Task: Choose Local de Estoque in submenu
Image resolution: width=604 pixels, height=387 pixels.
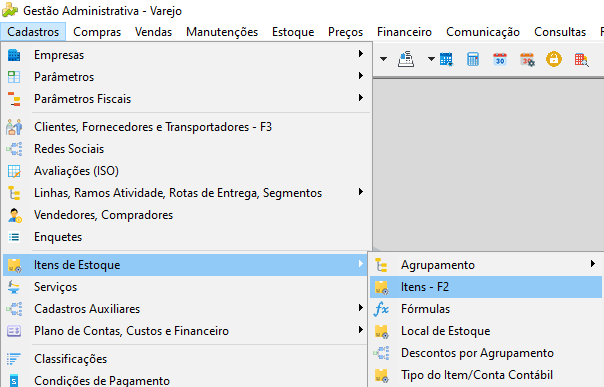Action: point(486,331)
